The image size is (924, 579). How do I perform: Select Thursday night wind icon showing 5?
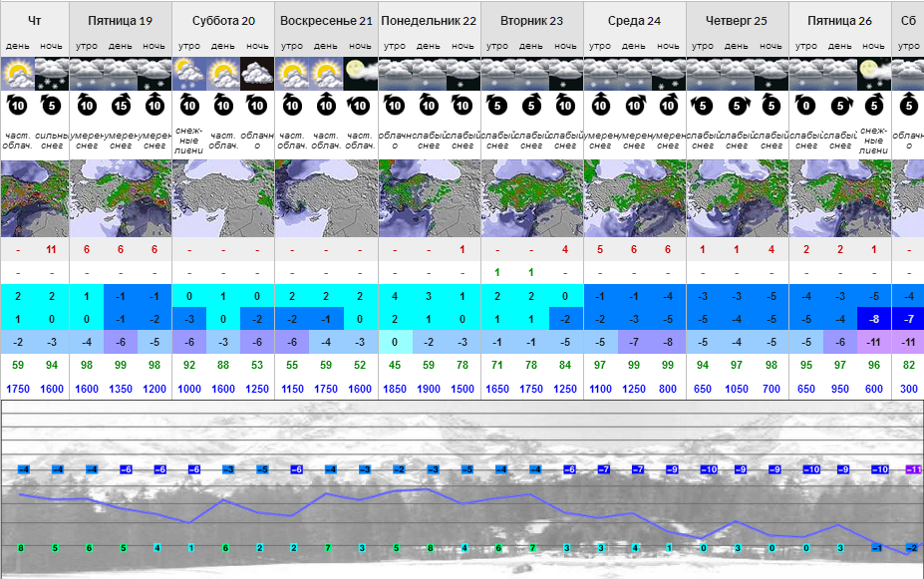click(52, 105)
